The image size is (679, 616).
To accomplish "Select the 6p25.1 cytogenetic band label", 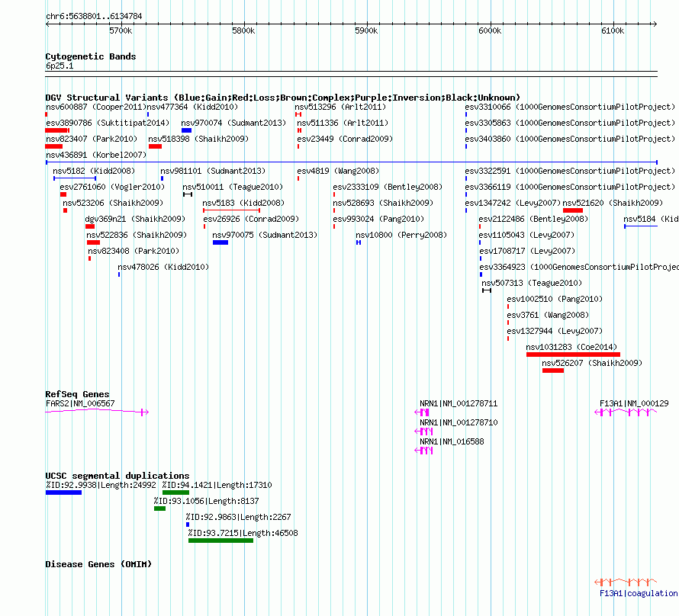I will click(x=60, y=66).
